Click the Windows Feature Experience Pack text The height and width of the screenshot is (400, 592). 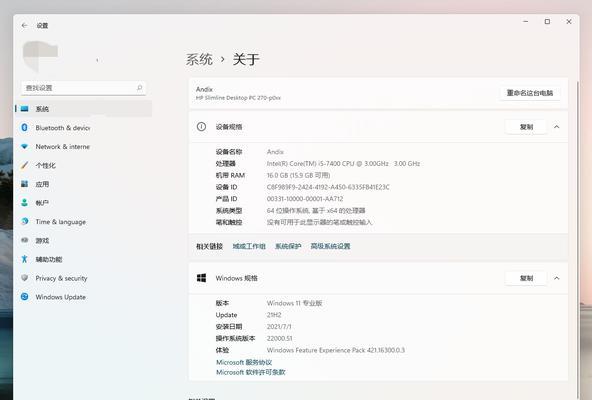click(336, 350)
